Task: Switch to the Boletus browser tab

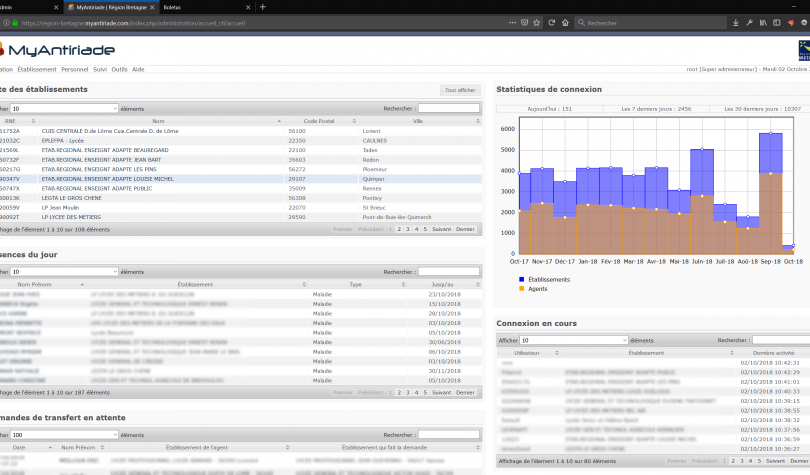Action: coord(206,7)
